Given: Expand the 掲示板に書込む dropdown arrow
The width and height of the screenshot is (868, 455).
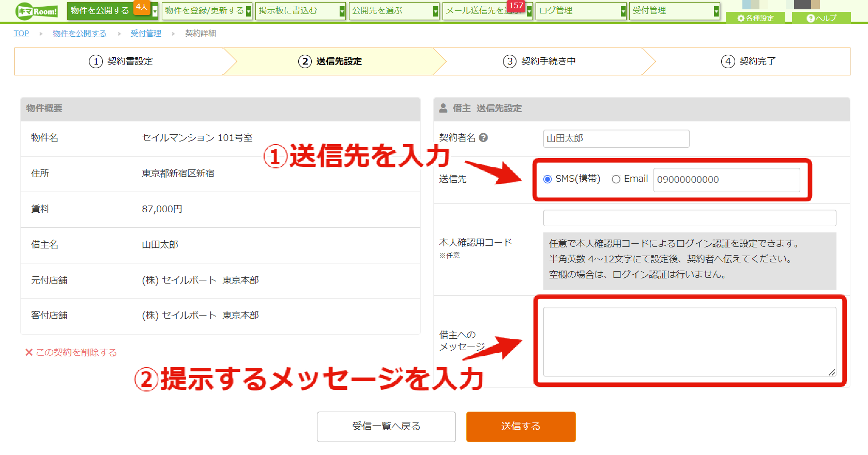Looking at the screenshot, I should (342, 11).
